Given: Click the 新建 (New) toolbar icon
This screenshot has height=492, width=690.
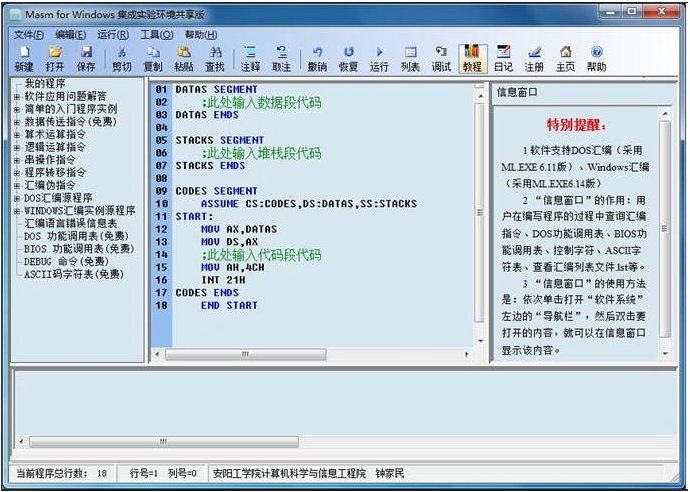Looking at the screenshot, I should pyautogui.click(x=24, y=59).
